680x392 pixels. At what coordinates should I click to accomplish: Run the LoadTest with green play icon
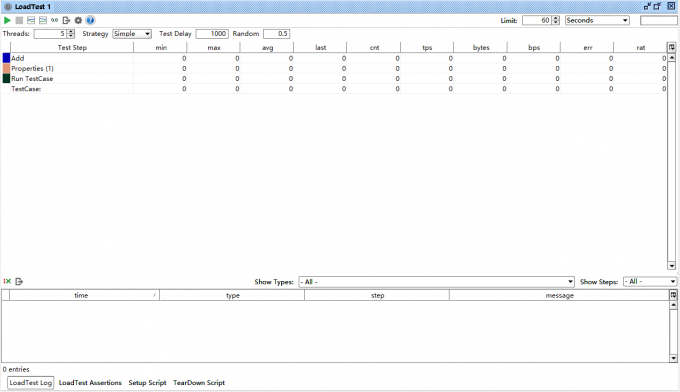click(x=7, y=20)
